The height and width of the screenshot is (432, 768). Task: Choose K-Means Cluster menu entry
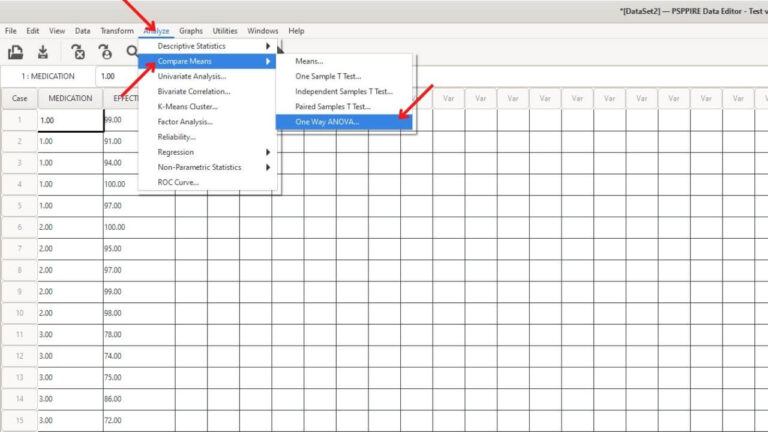point(207,107)
